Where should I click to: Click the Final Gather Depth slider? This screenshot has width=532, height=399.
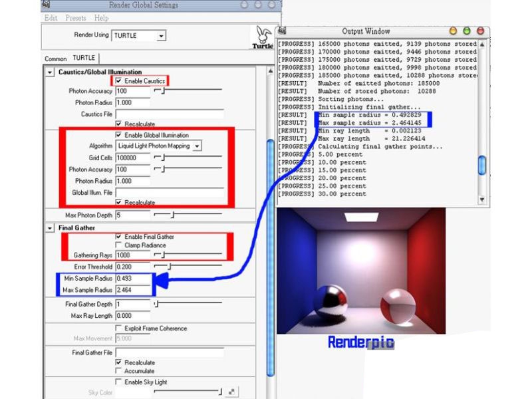pyautogui.click(x=188, y=304)
